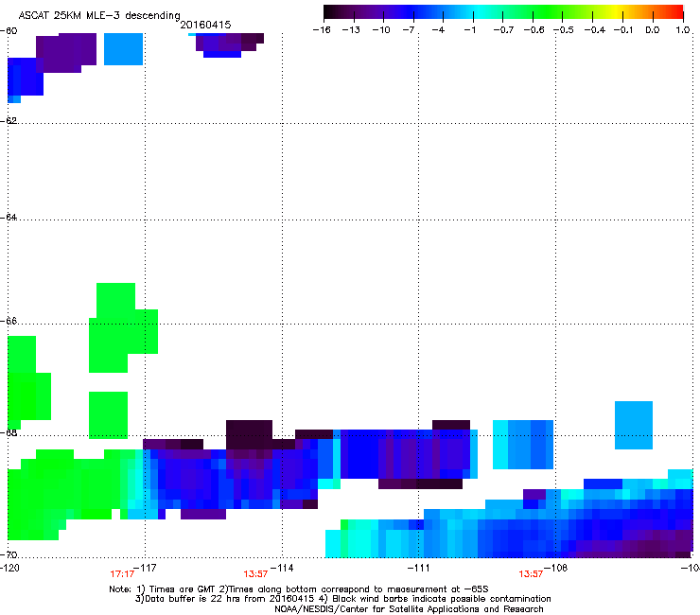Click the -64 latitude label

point(9,217)
